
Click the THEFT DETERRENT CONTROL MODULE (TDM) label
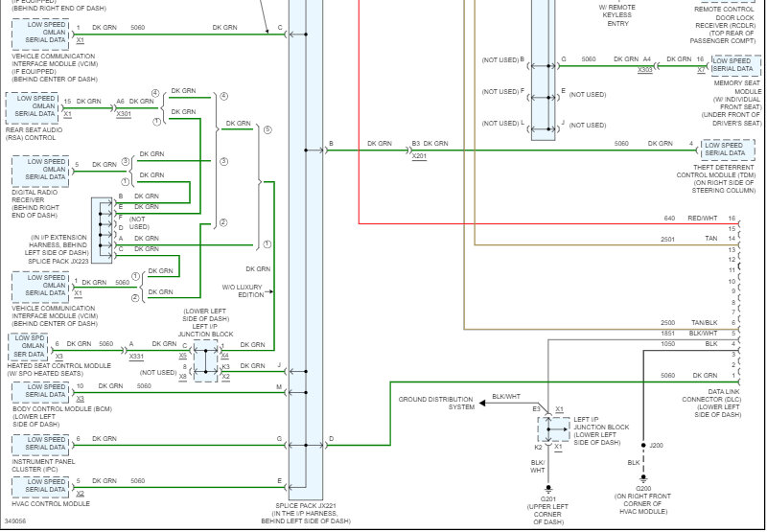click(716, 172)
